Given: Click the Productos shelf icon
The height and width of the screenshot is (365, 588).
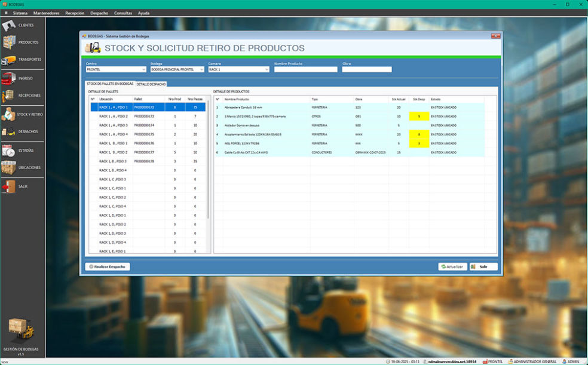Looking at the screenshot, I should tap(8, 42).
